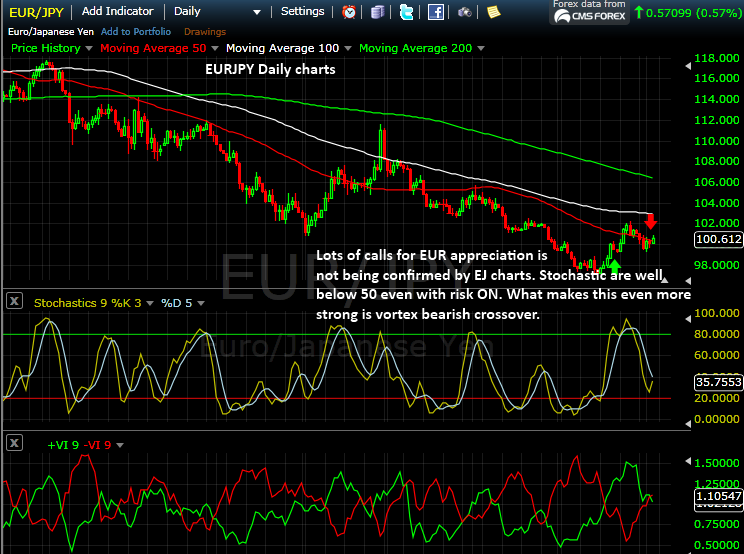The image size is (744, 554).
Task: Share the chart on Facebook
Action: [x=436, y=12]
